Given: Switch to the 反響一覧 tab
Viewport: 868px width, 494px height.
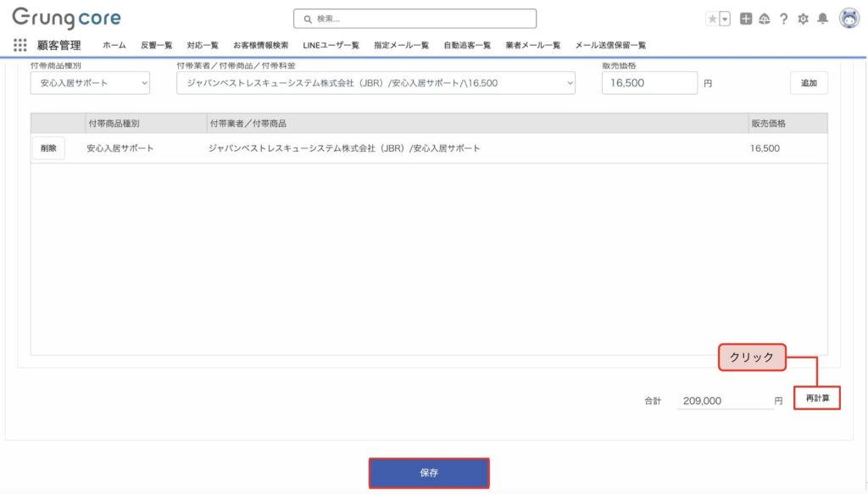Looking at the screenshot, I should click(156, 45).
